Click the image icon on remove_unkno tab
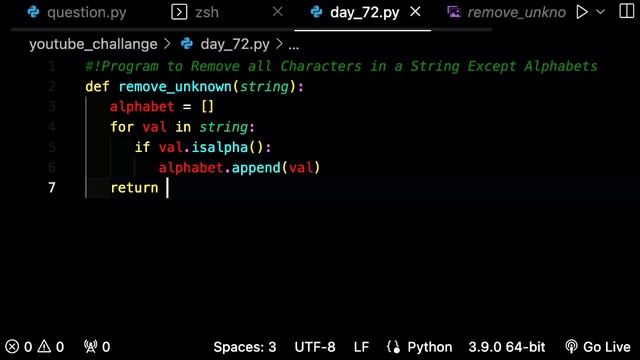 coord(454,12)
